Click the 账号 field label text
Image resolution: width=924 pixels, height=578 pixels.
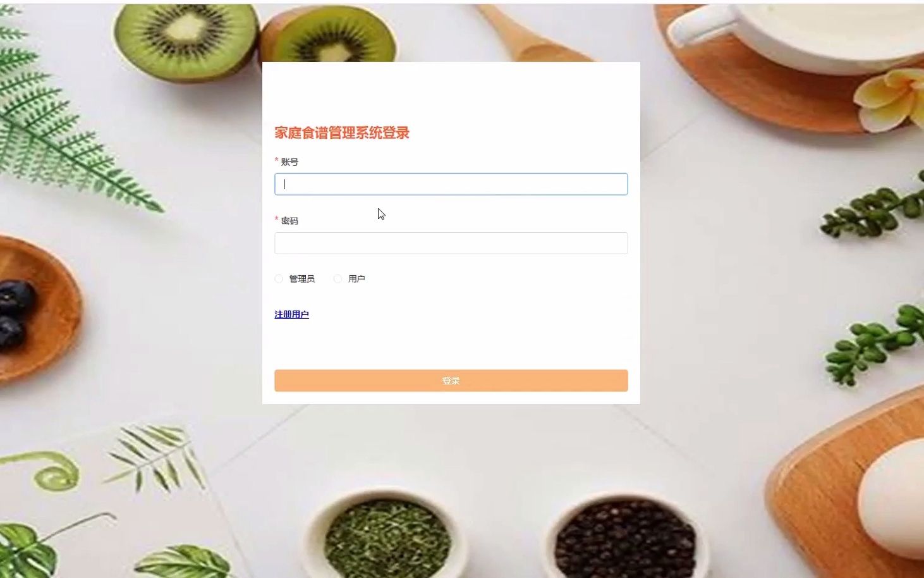[x=289, y=162]
